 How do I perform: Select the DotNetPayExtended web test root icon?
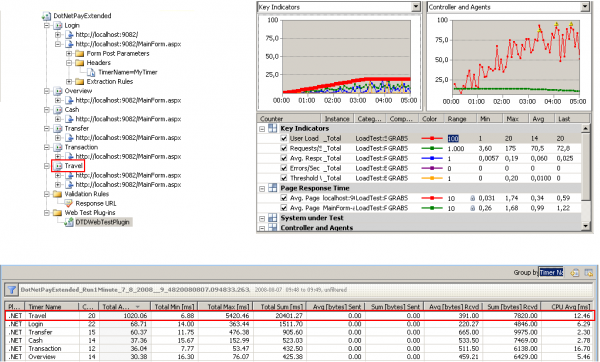coord(46,16)
